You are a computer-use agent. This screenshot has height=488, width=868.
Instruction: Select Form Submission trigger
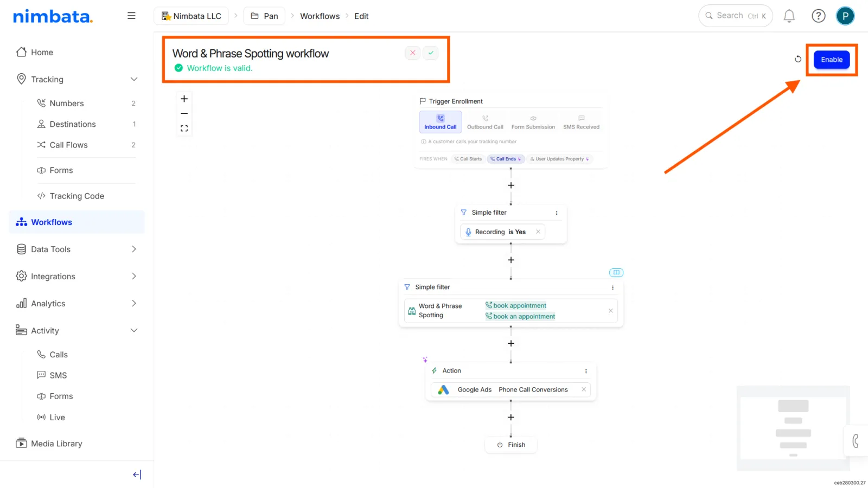[533, 122]
